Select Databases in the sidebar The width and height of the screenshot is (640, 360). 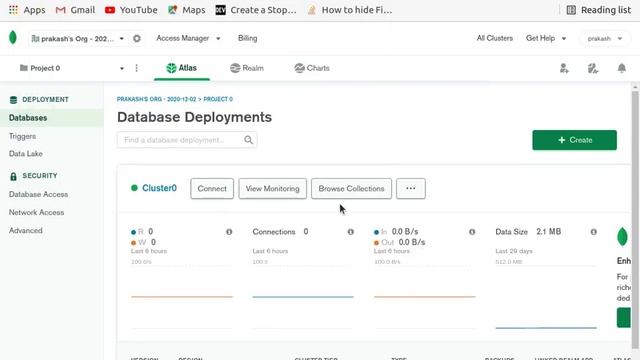click(x=52, y=118)
